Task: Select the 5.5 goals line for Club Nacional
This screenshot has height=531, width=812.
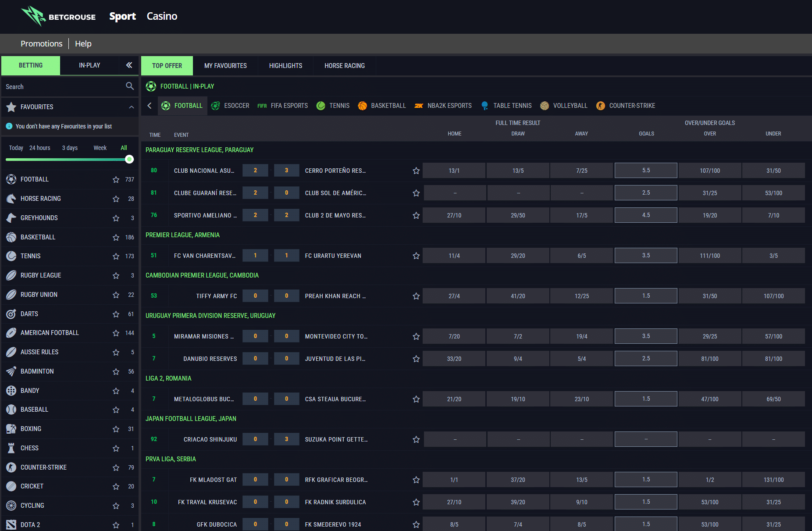Action: coord(646,171)
